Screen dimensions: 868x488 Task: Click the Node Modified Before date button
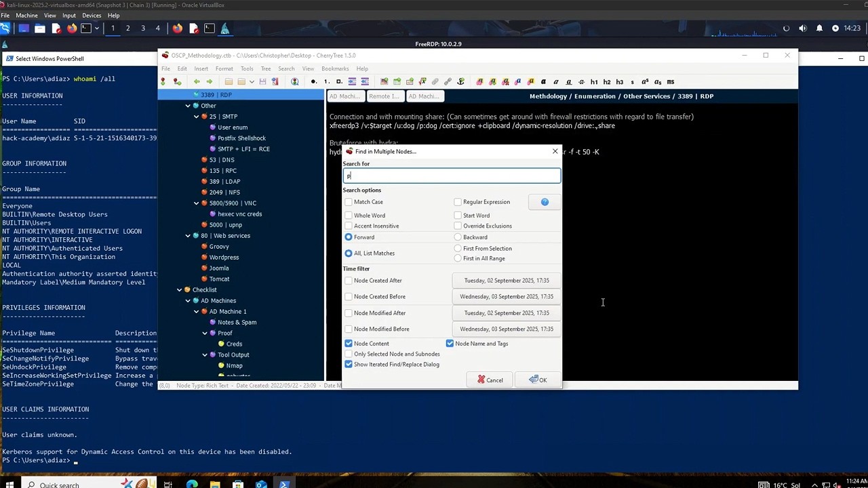pyautogui.click(x=507, y=329)
